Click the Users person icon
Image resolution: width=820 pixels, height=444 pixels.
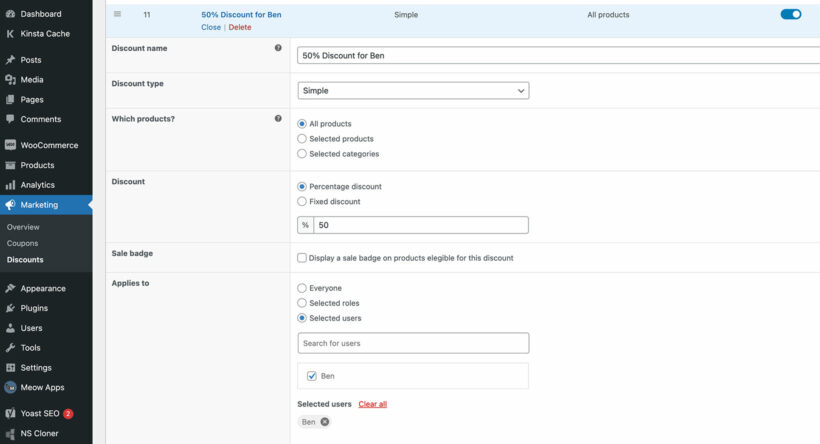click(x=10, y=328)
